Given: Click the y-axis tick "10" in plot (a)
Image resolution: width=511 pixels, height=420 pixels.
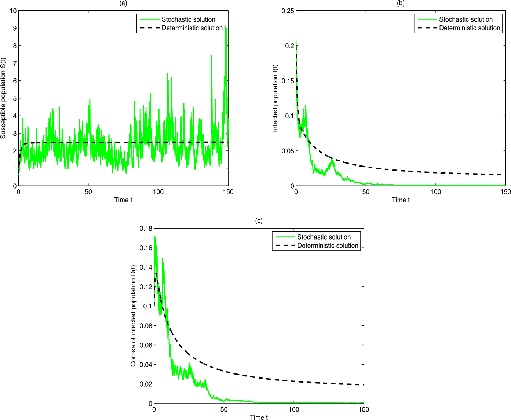Looking at the screenshot, I should click(x=13, y=11).
